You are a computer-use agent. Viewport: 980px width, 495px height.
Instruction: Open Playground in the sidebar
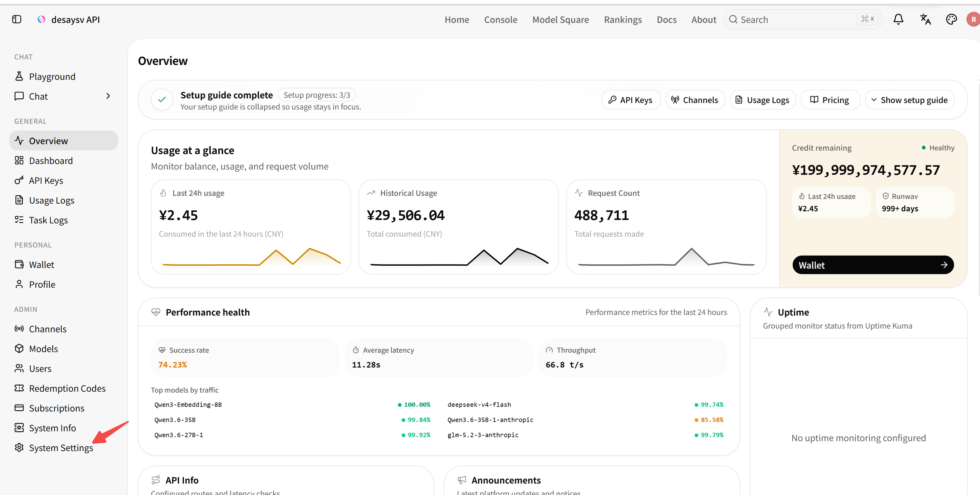[64, 76]
